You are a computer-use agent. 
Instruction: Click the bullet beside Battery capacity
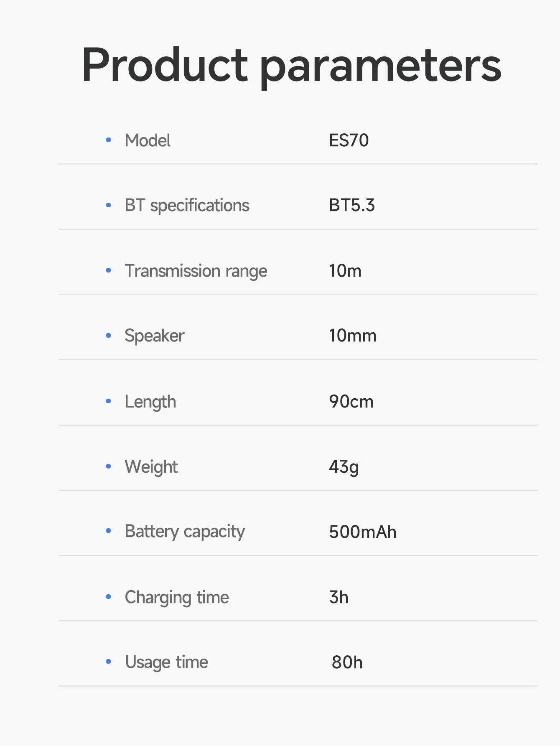(109, 531)
